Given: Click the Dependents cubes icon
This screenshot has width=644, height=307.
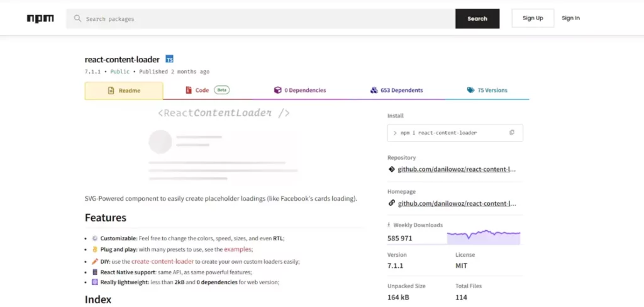Looking at the screenshot, I should 374,91.
